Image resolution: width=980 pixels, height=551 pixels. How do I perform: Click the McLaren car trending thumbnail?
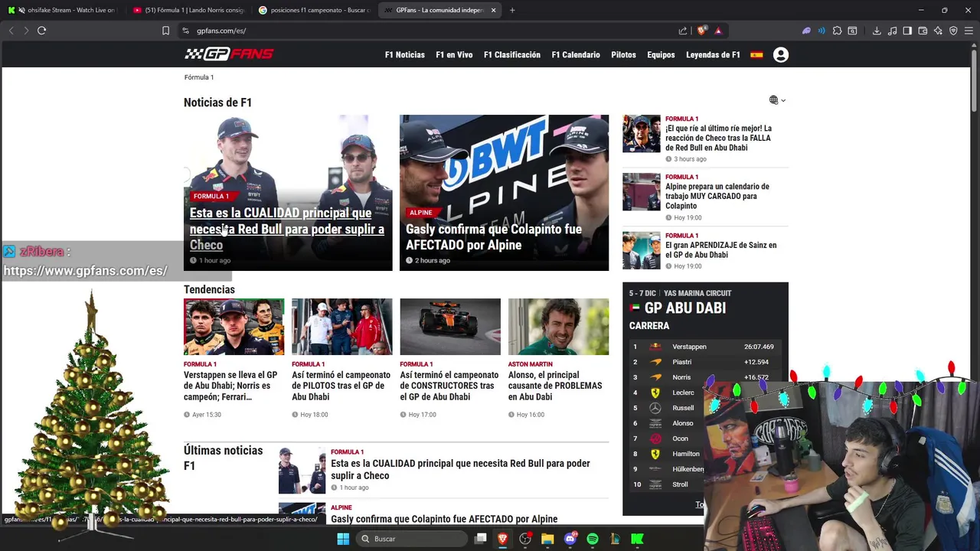(450, 327)
